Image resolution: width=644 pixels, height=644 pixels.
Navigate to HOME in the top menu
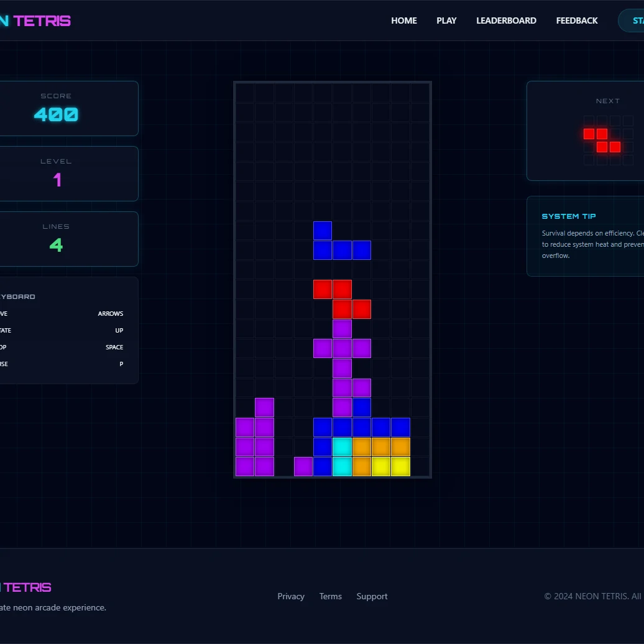tap(403, 21)
